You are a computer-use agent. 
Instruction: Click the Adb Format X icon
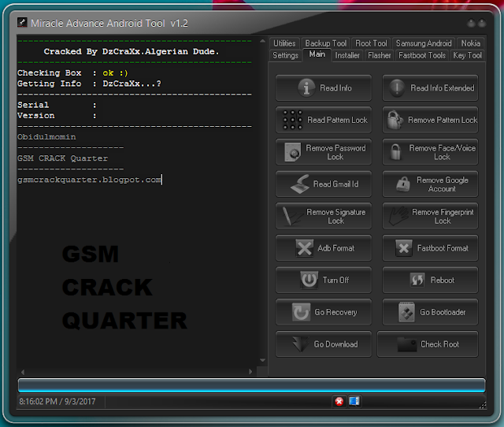tap(304, 248)
